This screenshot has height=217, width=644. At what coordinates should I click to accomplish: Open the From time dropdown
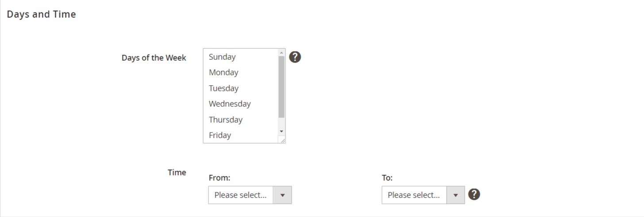coord(250,195)
